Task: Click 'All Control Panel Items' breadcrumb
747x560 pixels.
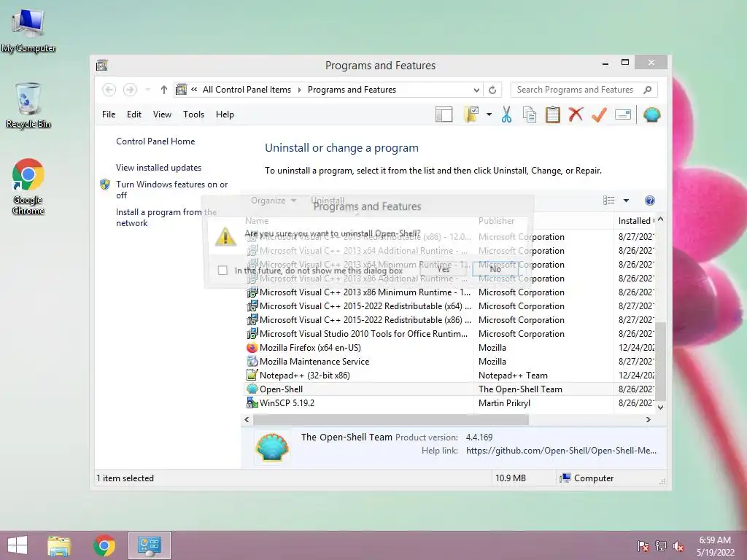Action: [x=247, y=90]
